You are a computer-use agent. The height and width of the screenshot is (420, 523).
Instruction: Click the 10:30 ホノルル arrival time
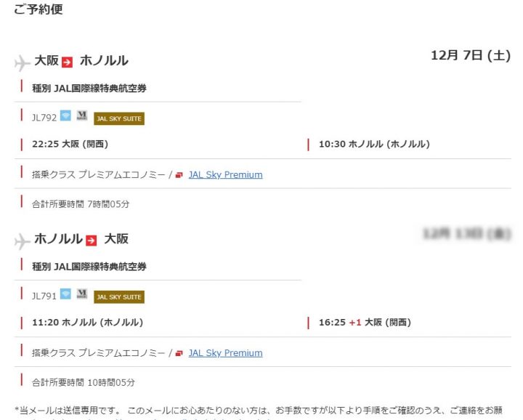374,144
